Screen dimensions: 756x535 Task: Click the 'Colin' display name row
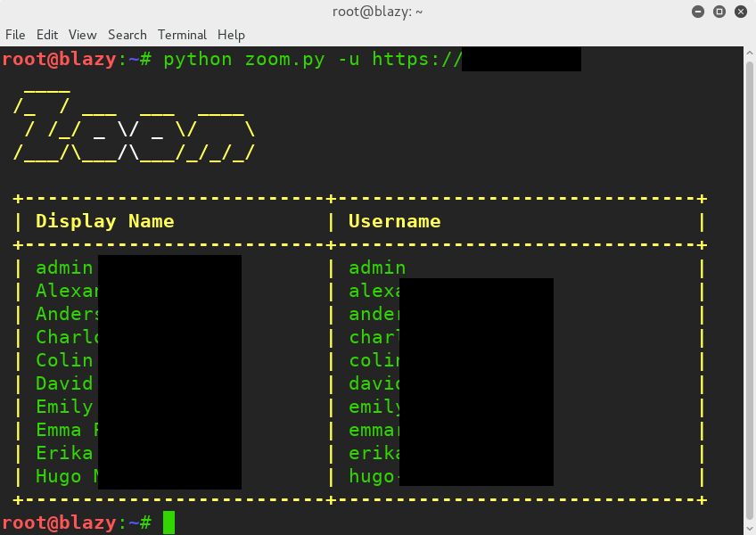coord(64,360)
